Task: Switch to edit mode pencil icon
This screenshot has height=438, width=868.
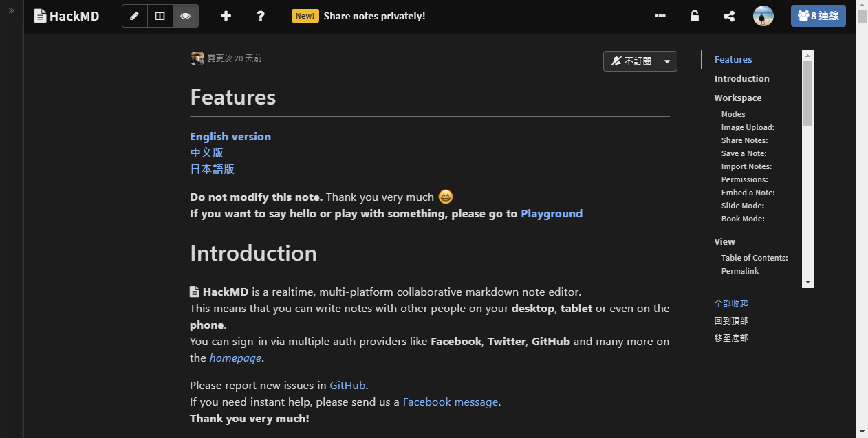Action: pyautogui.click(x=135, y=16)
